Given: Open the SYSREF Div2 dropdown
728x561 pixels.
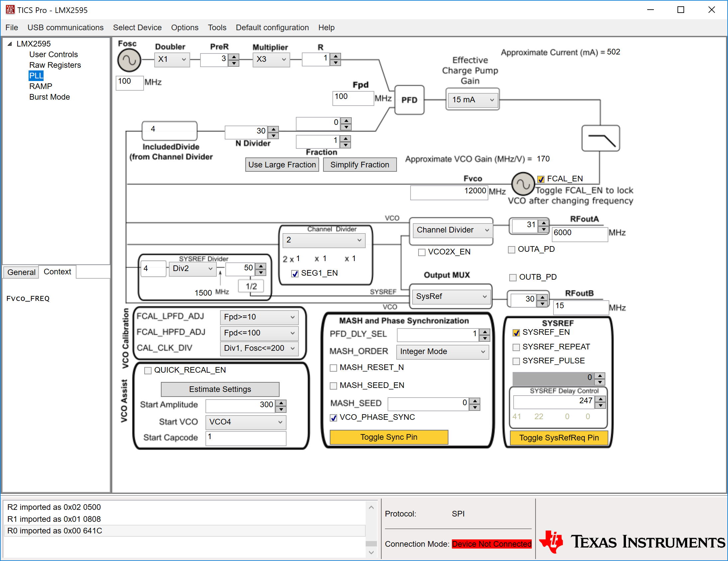Looking at the screenshot, I should (192, 268).
